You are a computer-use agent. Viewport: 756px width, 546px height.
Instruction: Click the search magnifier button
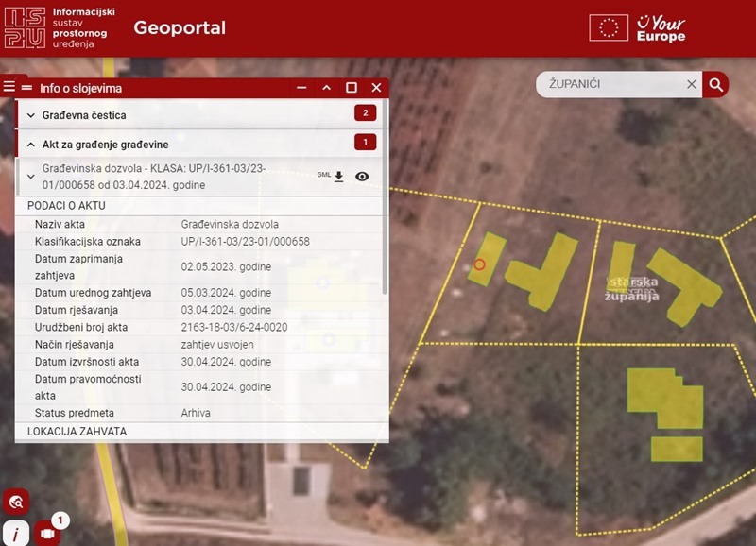point(716,84)
